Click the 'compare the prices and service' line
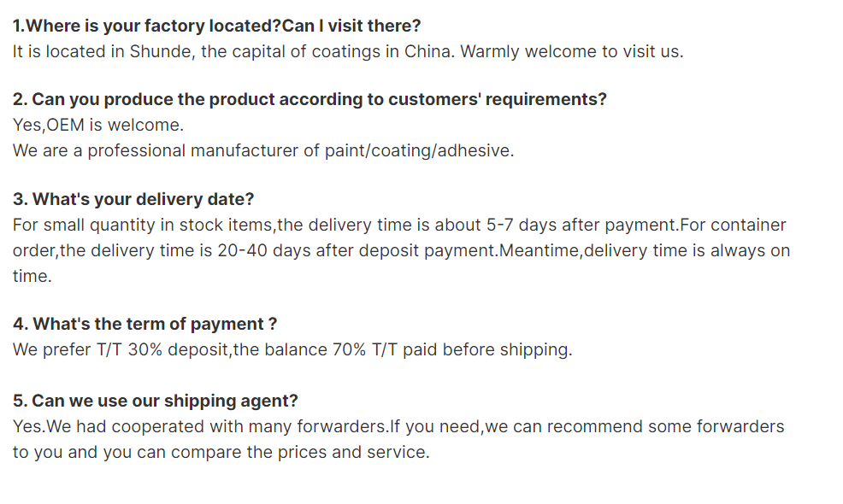The height and width of the screenshot is (504, 843). pos(221,453)
